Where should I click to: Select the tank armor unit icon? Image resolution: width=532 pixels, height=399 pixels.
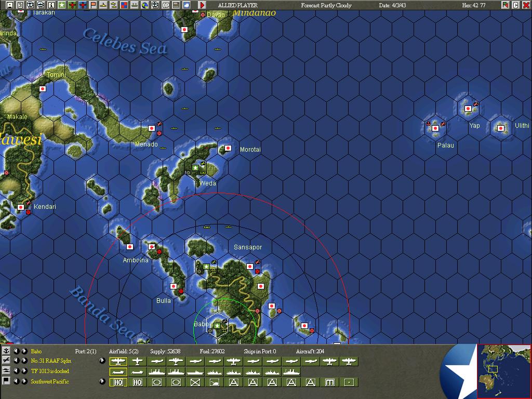pos(215,382)
